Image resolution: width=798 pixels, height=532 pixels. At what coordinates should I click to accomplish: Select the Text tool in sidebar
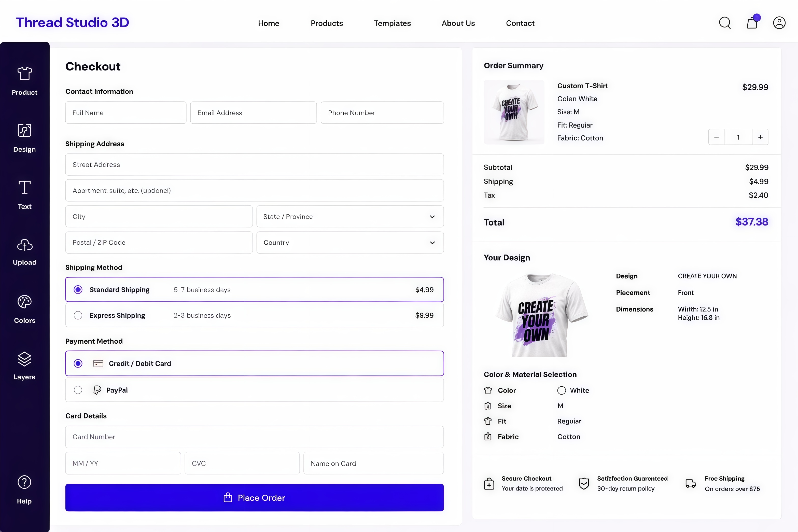(24, 195)
